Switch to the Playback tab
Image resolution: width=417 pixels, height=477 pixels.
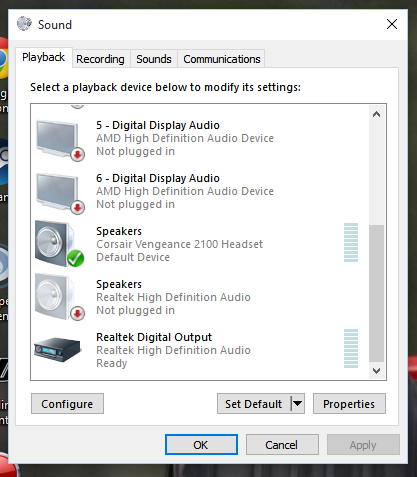(44, 57)
